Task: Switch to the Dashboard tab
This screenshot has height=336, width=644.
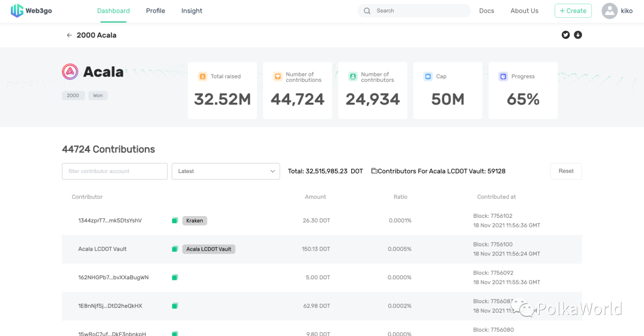Action: pos(113,11)
